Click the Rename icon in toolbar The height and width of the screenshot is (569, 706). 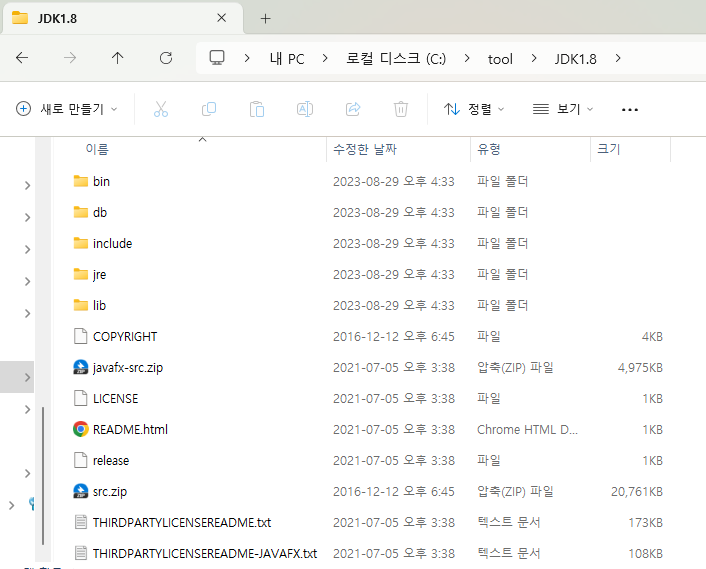click(x=305, y=109)
